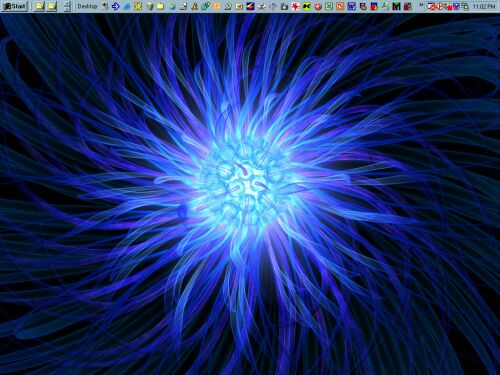Select the second yellow folder taskbar button
Screen dimensions: 500x375
tap(52, 6)
